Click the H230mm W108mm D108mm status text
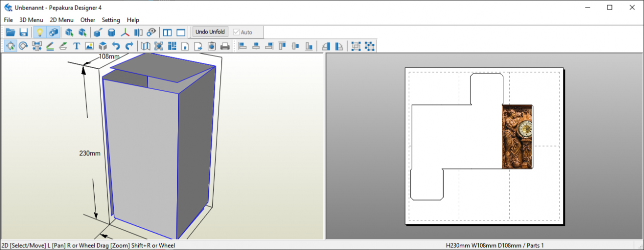Screen dimensions: 644x250 487,245
